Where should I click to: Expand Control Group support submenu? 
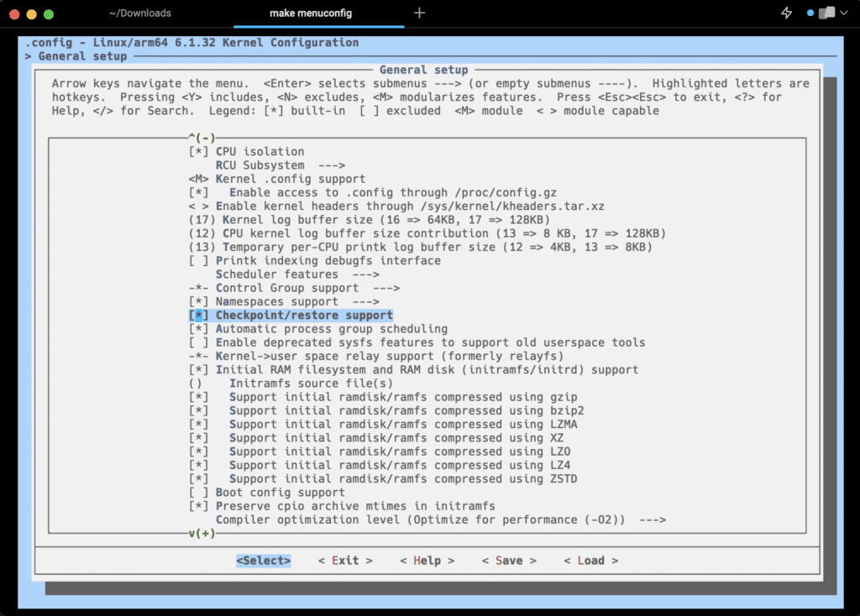coord(294,288)
